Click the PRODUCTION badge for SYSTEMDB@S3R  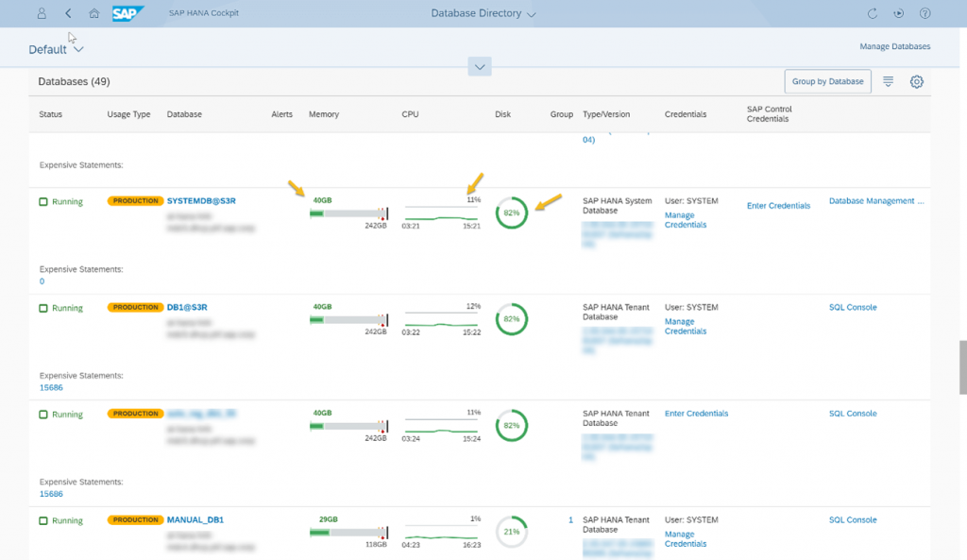coord(135,201)
